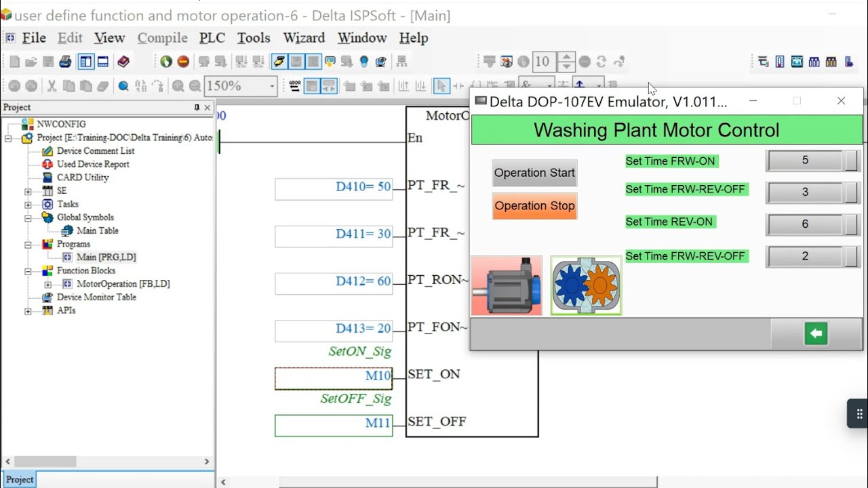Collapse the Global Symbols tree node
This screenshot has width=868, height=488.
[x=28, y=218]
